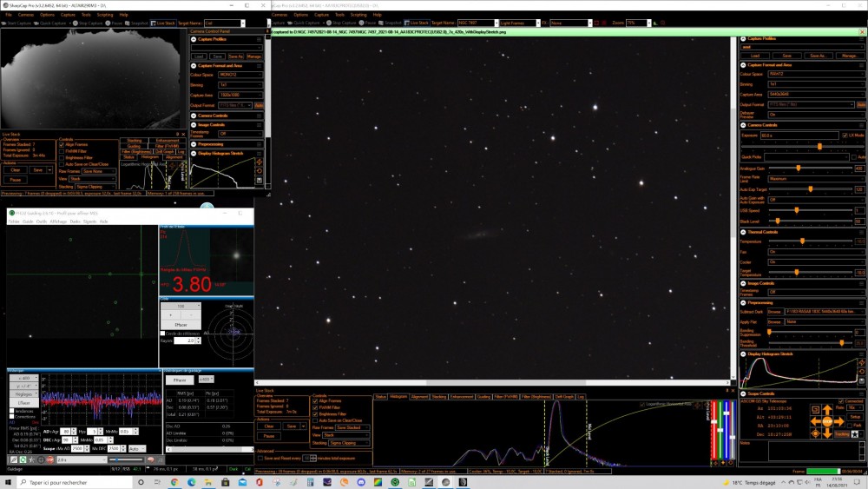Click the star icon next to Tracking
The height and width of the screenshot is (489, 868).
[x=855, y=434]
